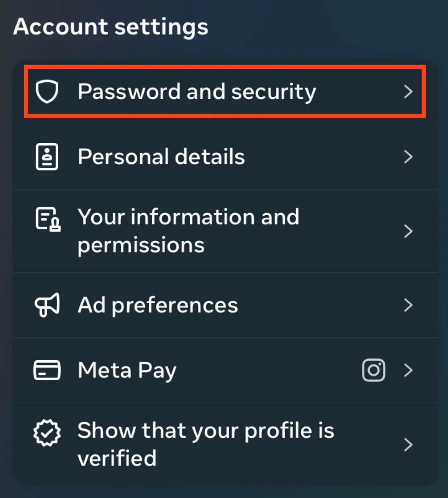Expand Password and security with its chevron
Image resolution: width=448 pixels, height=498 pixels.
[x=408, y=92]
